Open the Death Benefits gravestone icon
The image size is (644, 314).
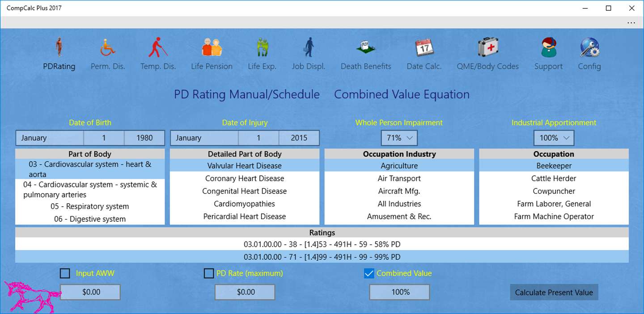(x=366, y=47)
